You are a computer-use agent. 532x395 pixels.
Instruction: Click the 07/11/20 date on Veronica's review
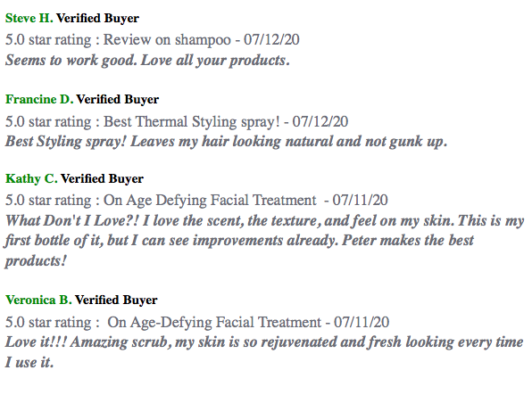(x=362, y=322)
